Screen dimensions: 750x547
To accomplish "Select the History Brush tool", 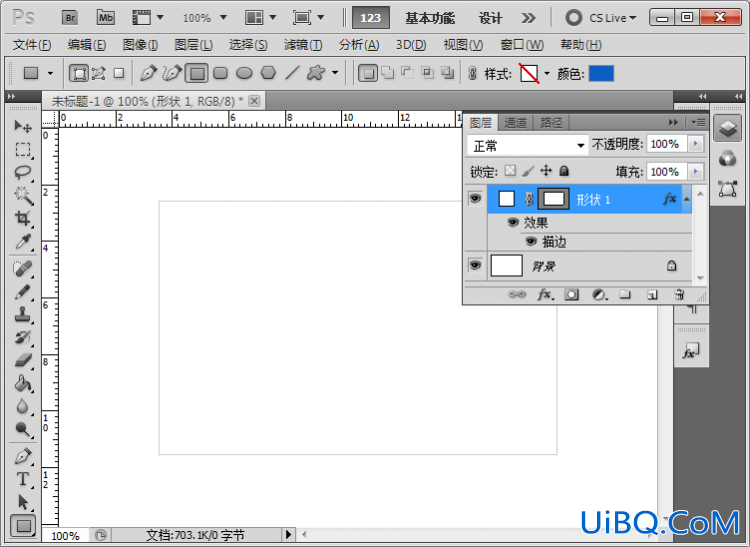I will tap(22, 338).
